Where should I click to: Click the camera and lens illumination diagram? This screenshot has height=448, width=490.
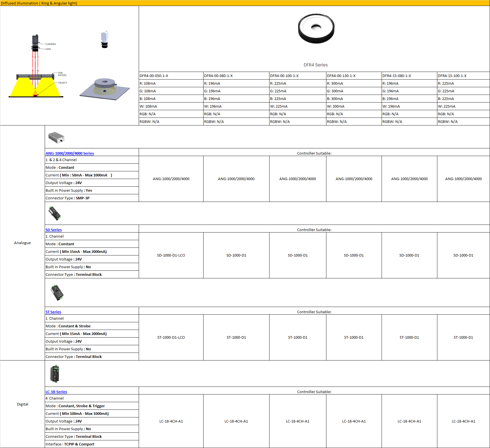coord(38,66)
